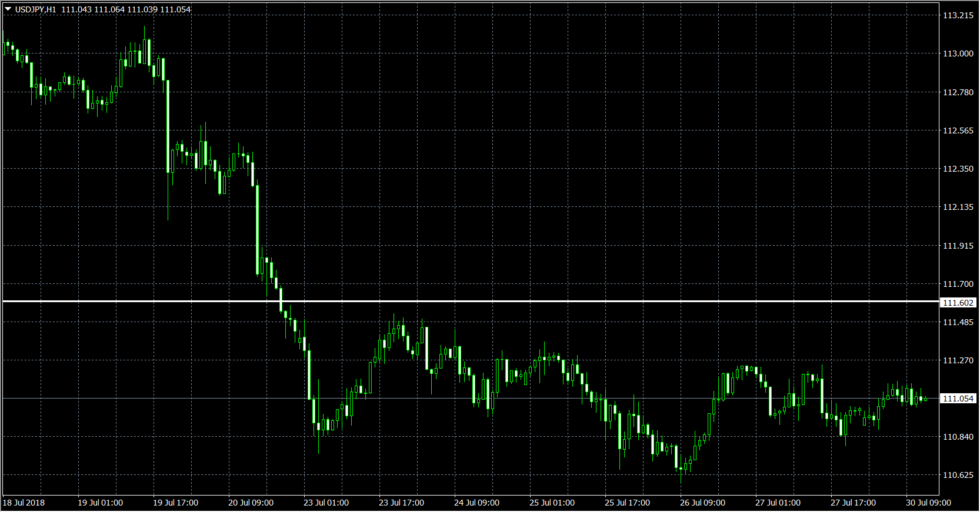This screenshot has height=512, width=980.
Task: Open the chart menu triangle beside USDJPY,H1
Action: 8,9
